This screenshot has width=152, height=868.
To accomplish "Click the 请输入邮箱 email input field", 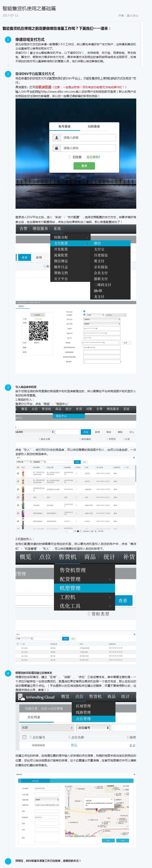I will click(89, 137).
